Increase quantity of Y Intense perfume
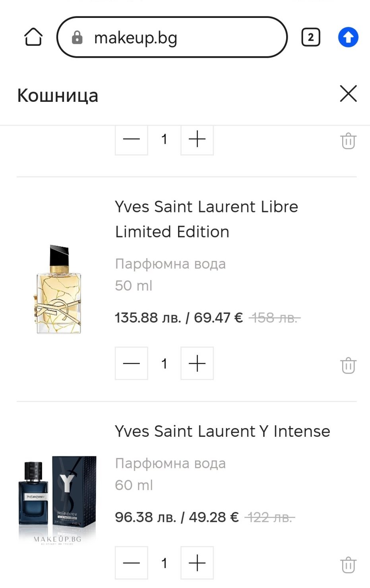The image size is (370, 588). tap(197, 563)
